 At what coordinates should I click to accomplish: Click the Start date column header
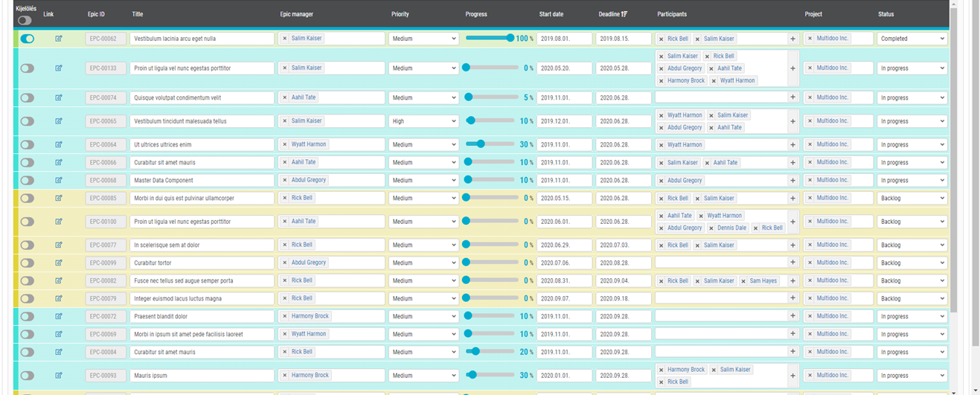(551, 14)
